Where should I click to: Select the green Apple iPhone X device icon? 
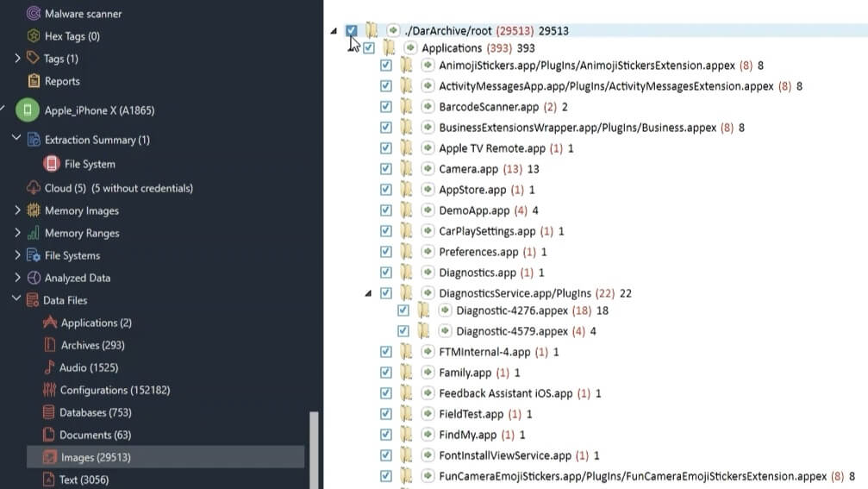point(27,110)
